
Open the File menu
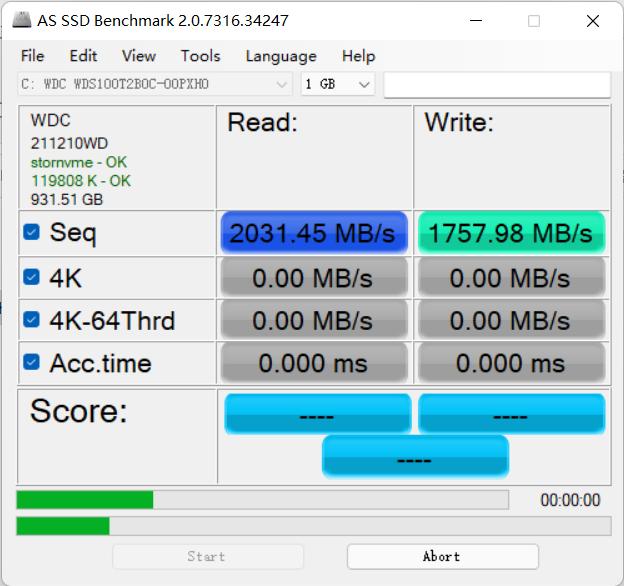(x=33, y=56)
